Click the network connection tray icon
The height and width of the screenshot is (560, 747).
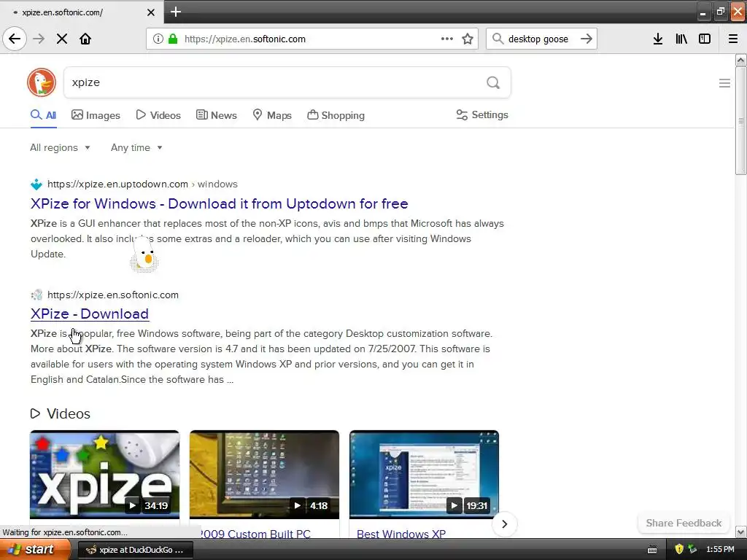693,549
